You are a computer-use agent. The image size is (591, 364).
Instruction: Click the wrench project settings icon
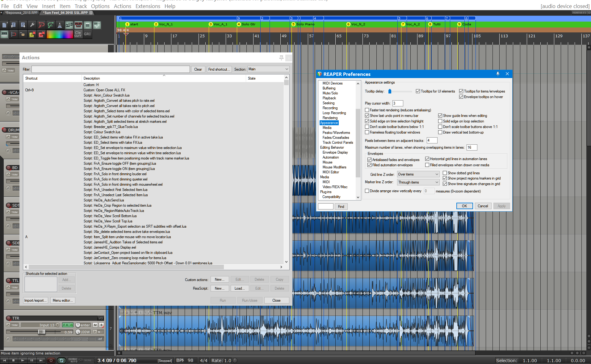(32, 25)
